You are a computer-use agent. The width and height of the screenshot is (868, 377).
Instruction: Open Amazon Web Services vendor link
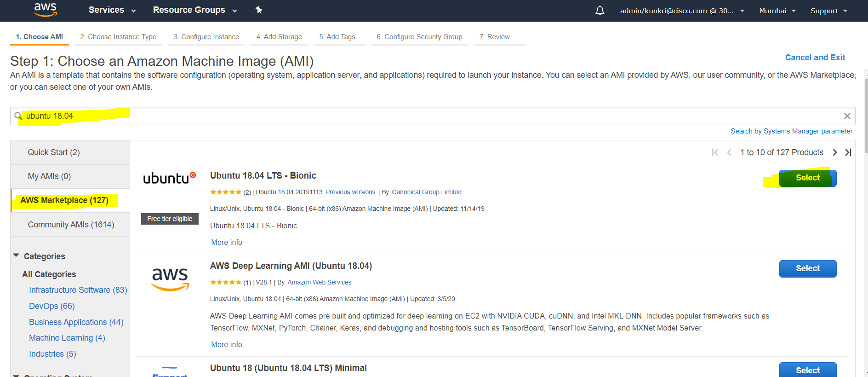(x=320, y=282)
